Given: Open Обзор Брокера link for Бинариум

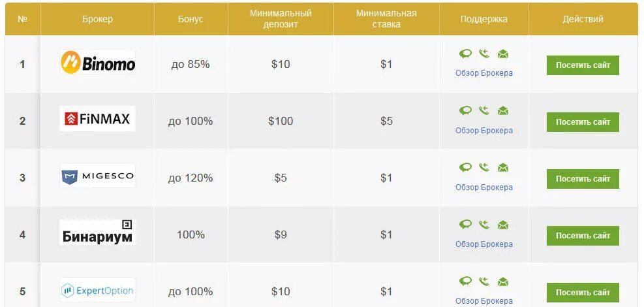Looking at the screenshot, I should tap(484, 244).
